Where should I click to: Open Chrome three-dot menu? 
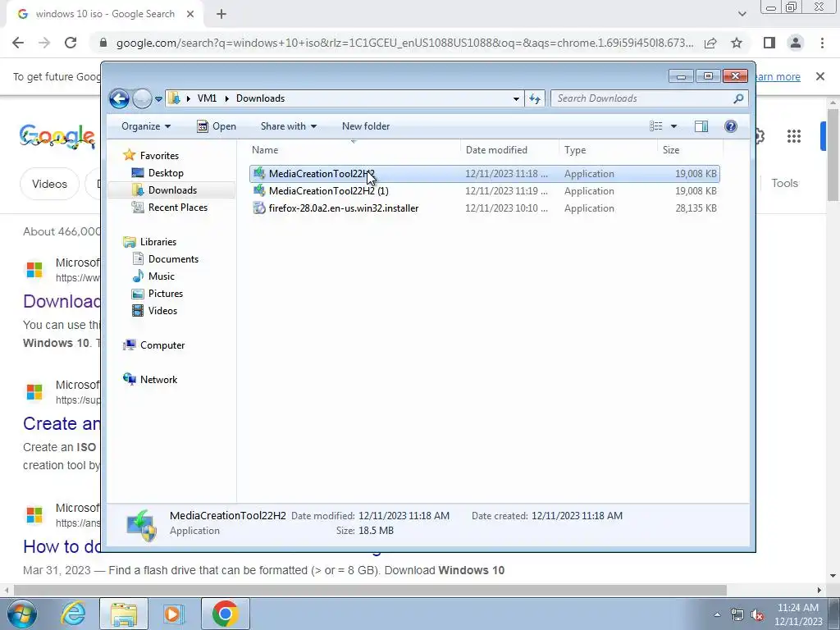point(822,43)
